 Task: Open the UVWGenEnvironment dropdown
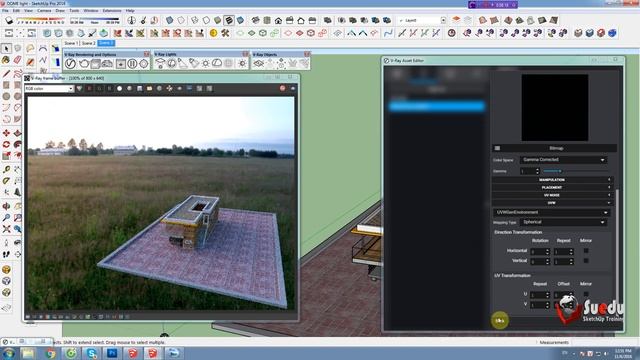pyautogui.click(x=551, y=213)
